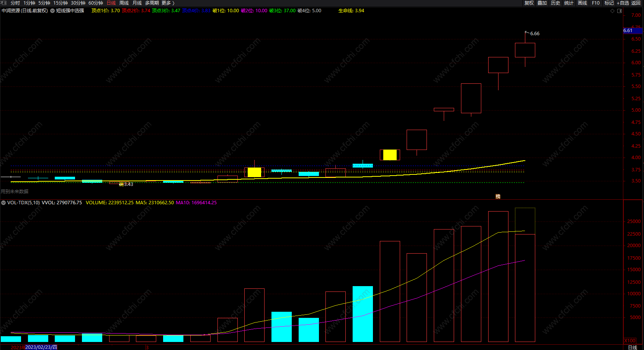Viewport: 644px width, 350px height.
Task: Click the 榜 marker icon below the chart
Action: pos(498,196)
